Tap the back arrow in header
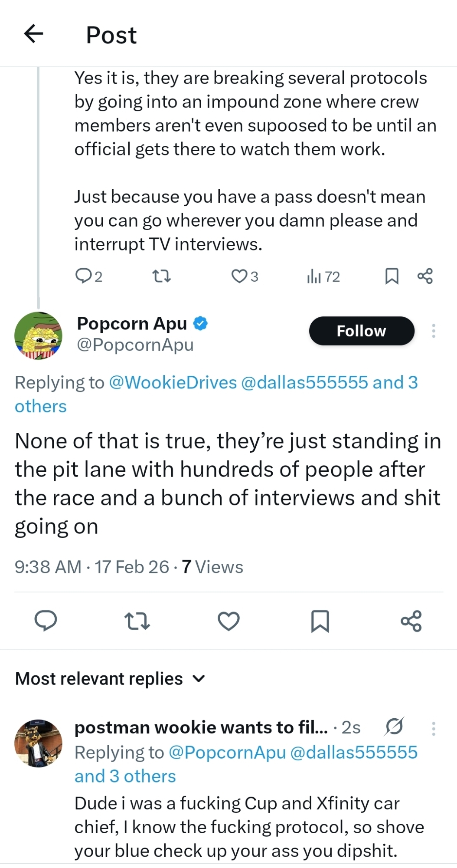The image size is (457, 868). (x=34, y=34)
